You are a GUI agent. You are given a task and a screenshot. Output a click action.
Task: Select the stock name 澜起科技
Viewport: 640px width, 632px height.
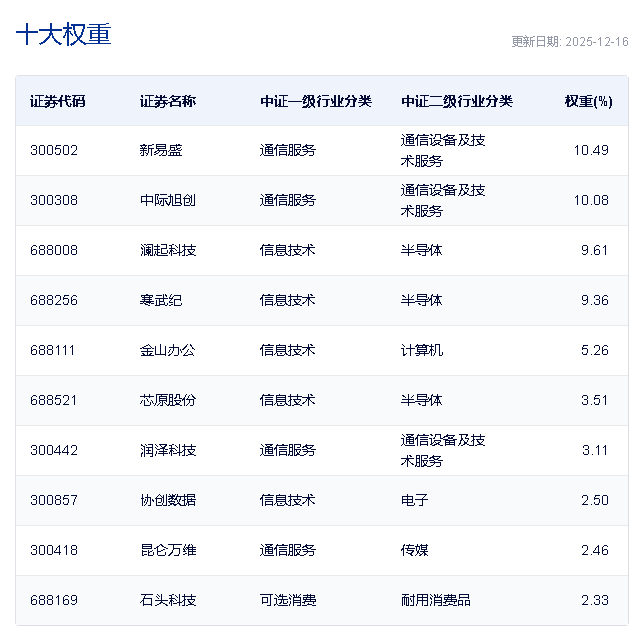pyautogui.click(x=168, y=250)
